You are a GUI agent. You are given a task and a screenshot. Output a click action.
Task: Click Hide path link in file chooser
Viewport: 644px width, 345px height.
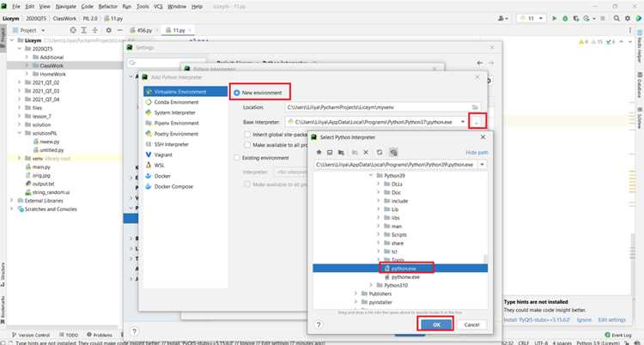[477, 153]
